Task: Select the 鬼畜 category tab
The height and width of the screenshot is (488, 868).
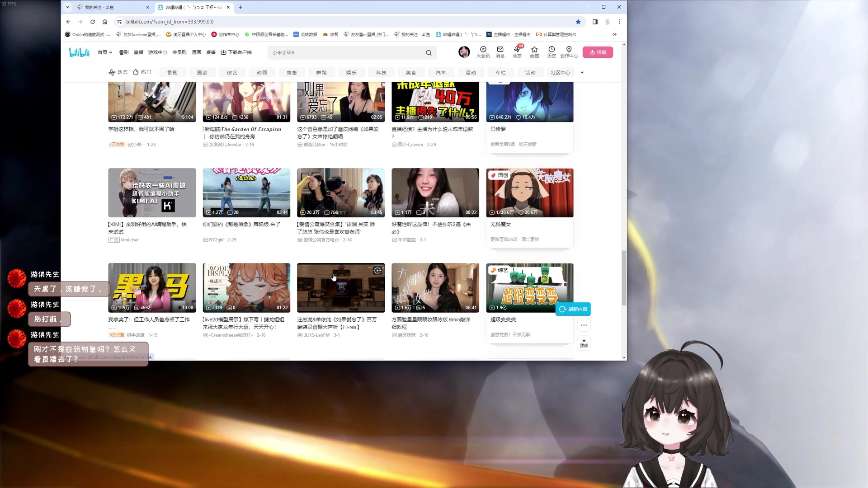Action: click(292, 72)
